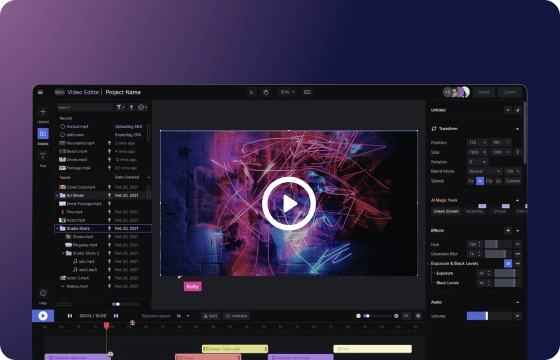
Task: Select the 1x speed option
Action: pos(480,181)
